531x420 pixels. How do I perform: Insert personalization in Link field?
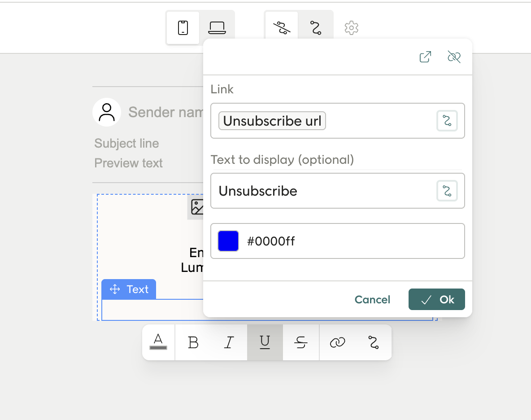pyautogui.click(x=447, y=121)
